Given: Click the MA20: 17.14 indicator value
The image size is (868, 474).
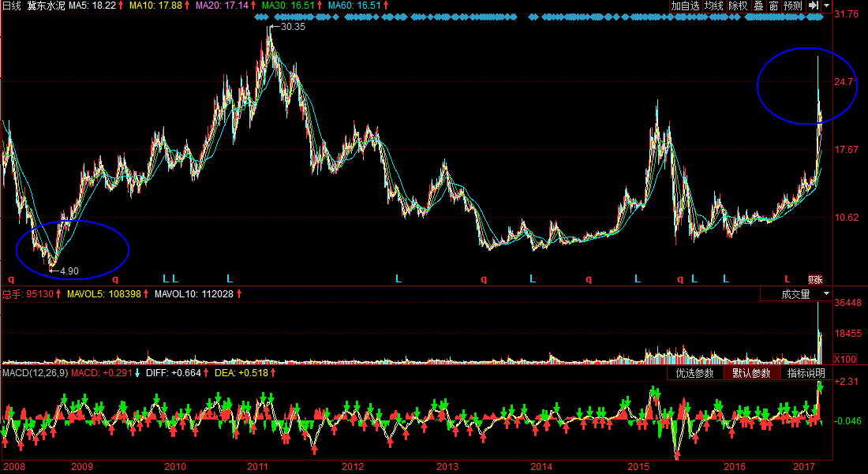Looking at the screenshot, I should (222, 6).
